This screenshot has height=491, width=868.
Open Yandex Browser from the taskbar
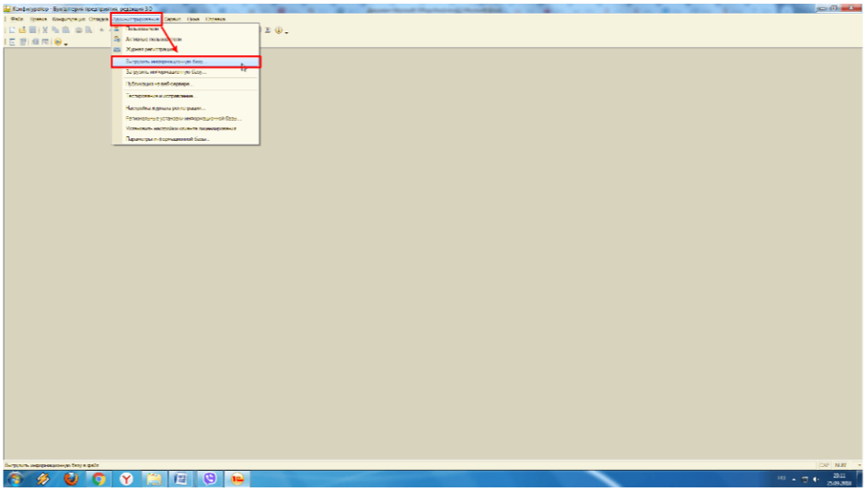tap(126, 479)
